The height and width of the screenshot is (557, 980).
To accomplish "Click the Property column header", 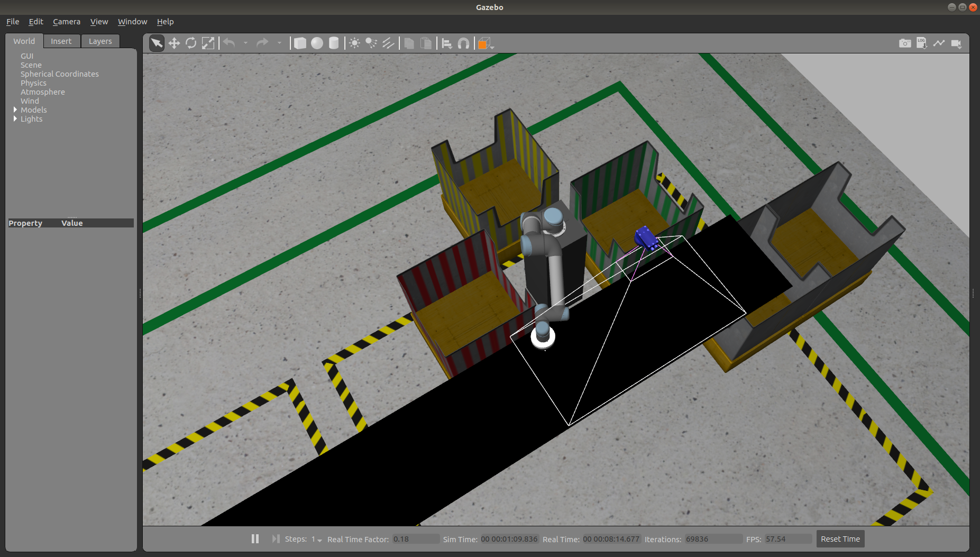I will tap(25, 223).
